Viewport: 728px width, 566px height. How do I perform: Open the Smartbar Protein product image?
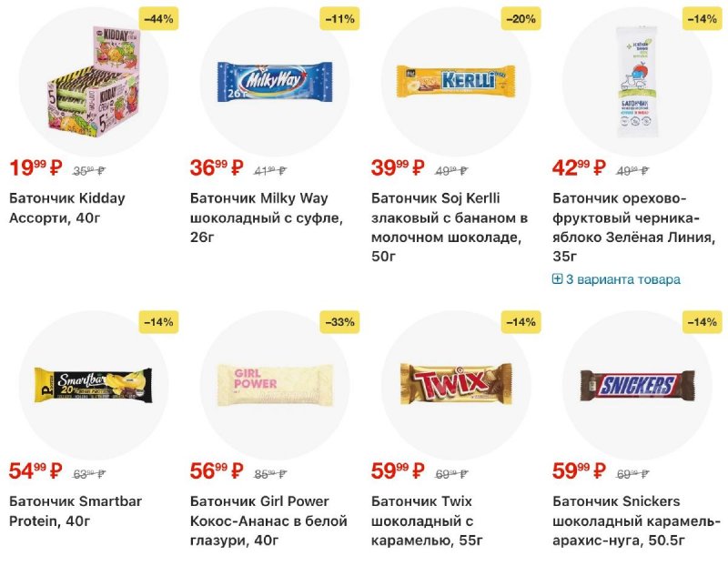tap(94, 385)
